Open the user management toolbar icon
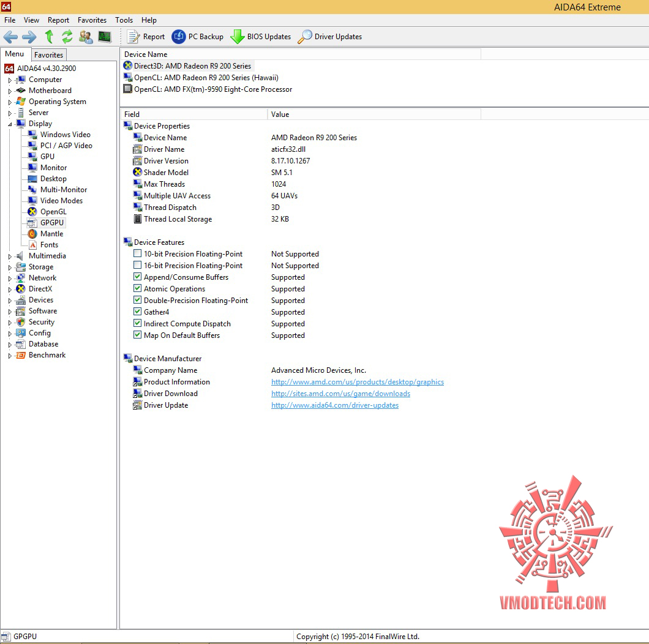Image resolution: width=649 pixels, height=644 pixels. [x=86, y=37]
